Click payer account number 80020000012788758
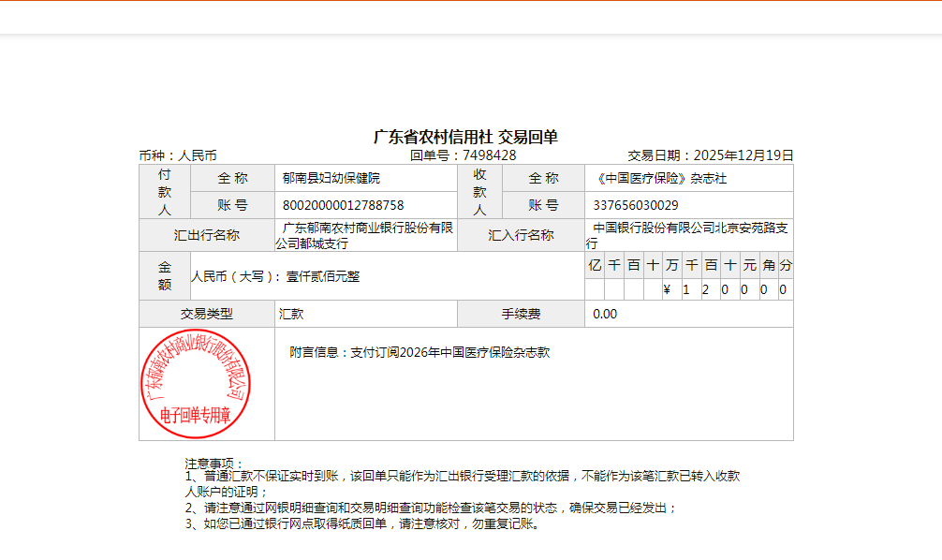The image size is (942, 560). click(x=343, y=205)
